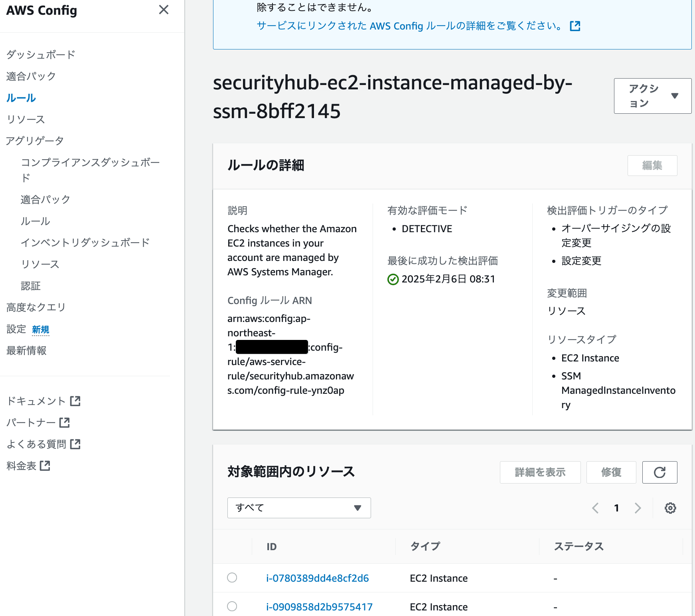Click the ルールの詳細 section heading
The width and height of the screenshot is (695, 616).
click(266, 166)
